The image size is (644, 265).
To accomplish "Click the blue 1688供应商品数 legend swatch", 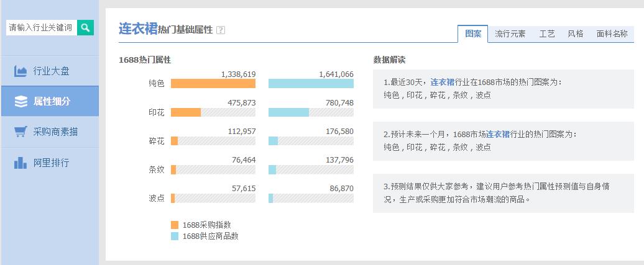I will (174, 236).
